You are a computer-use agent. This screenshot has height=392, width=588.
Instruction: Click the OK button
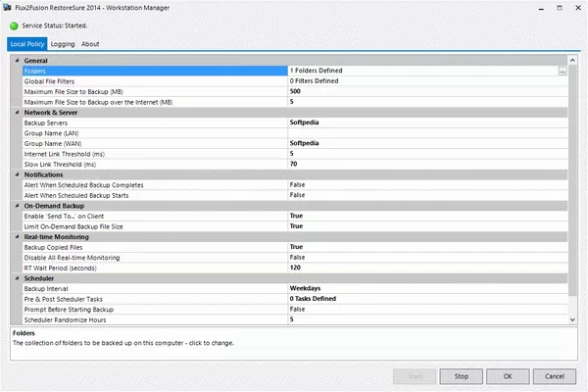coord(508,376)
